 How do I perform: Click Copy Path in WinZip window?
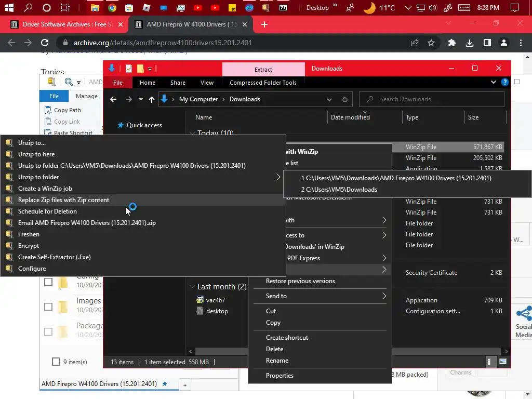(x=63, y=110)
